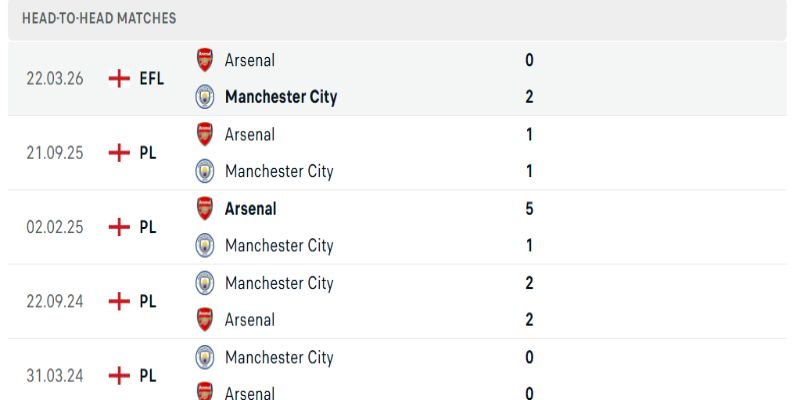Click Manchester City crest in 22.03.26 match
Viewport: 800px width, 400px height.
click(205, 97)
